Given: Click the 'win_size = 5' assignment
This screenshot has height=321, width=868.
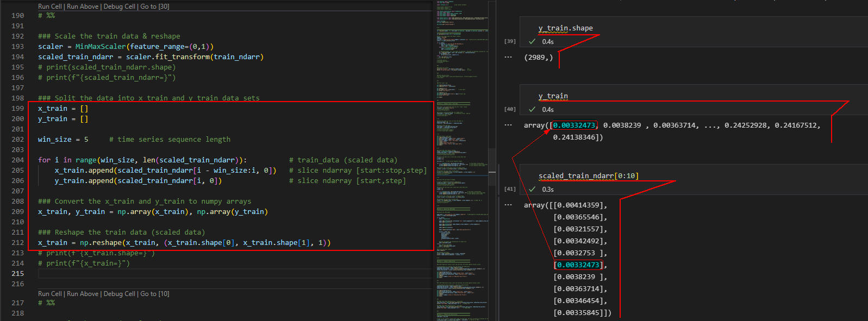Looking at the screenshot, I should (x=63, y=140).
